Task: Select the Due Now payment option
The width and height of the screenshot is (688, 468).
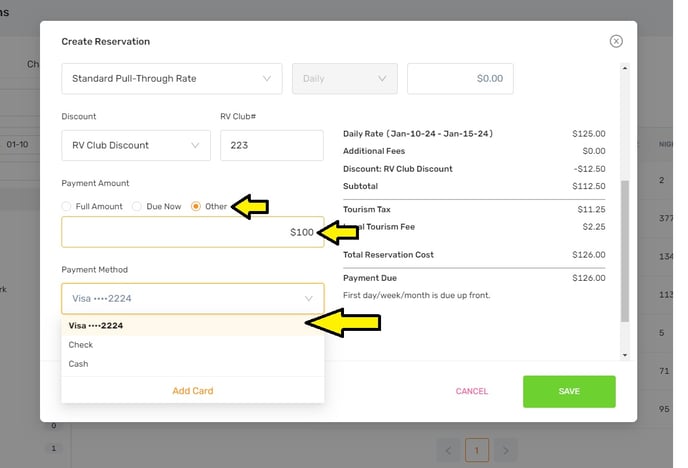Action: point(138,207)
